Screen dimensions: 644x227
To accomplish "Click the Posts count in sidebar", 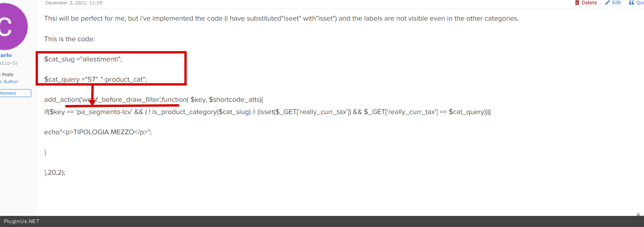I will click(x=7, y=74).
